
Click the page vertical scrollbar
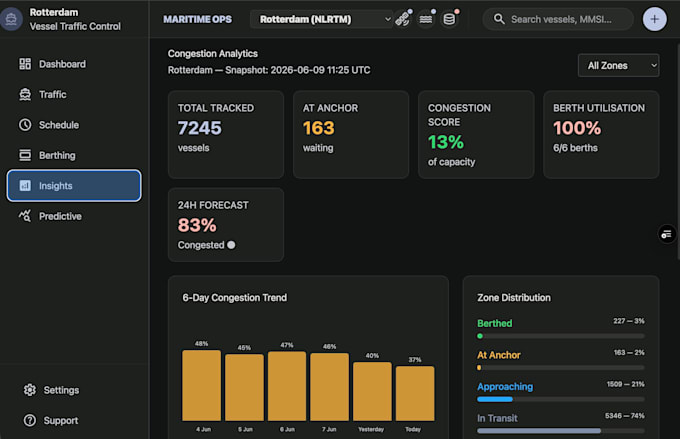coord(677,151)
